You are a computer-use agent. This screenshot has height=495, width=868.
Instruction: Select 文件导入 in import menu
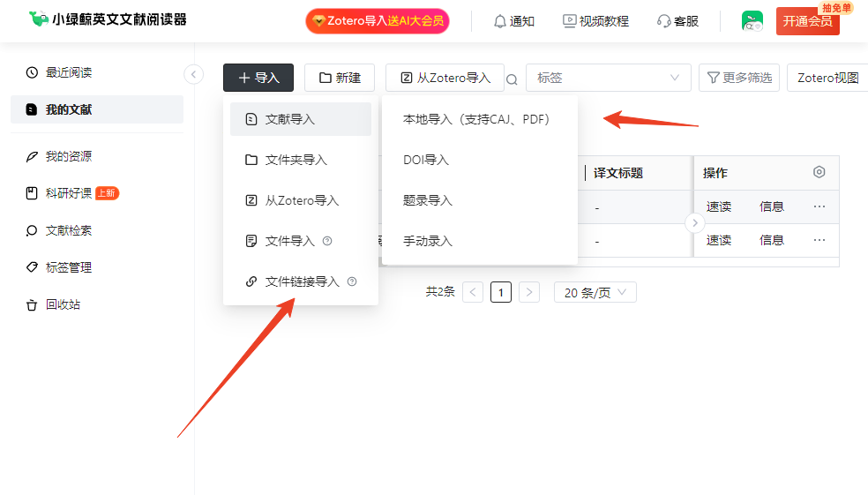point(301,241)
